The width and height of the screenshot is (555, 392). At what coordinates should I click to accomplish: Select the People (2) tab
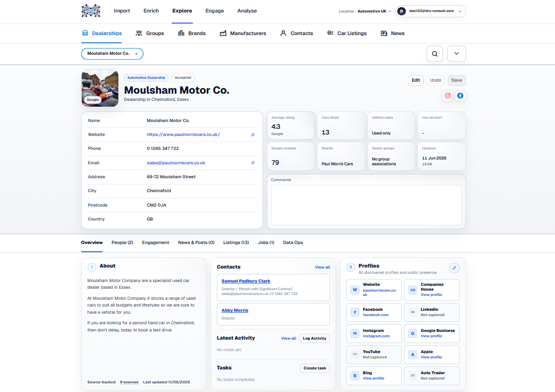(x=122, y=243)
